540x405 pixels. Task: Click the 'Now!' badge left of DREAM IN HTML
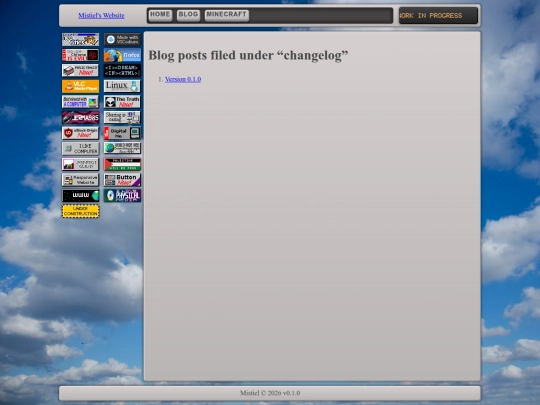[81, 71]
